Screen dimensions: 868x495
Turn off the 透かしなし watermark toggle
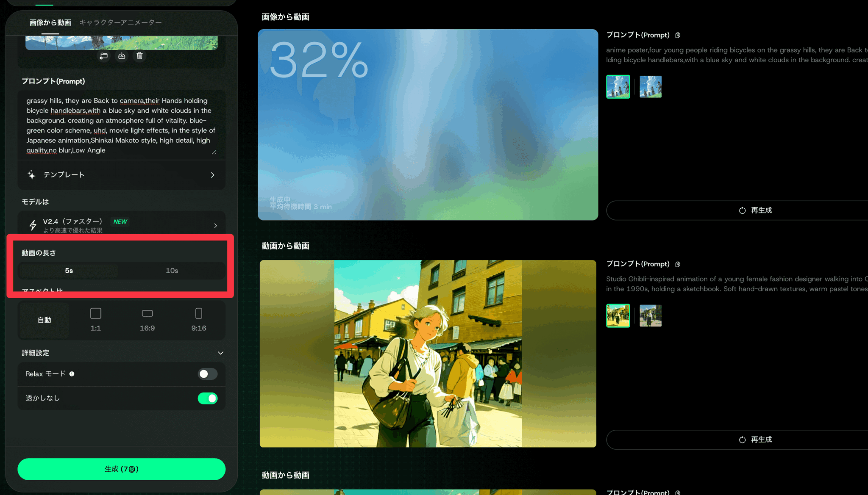click(208, 398)
